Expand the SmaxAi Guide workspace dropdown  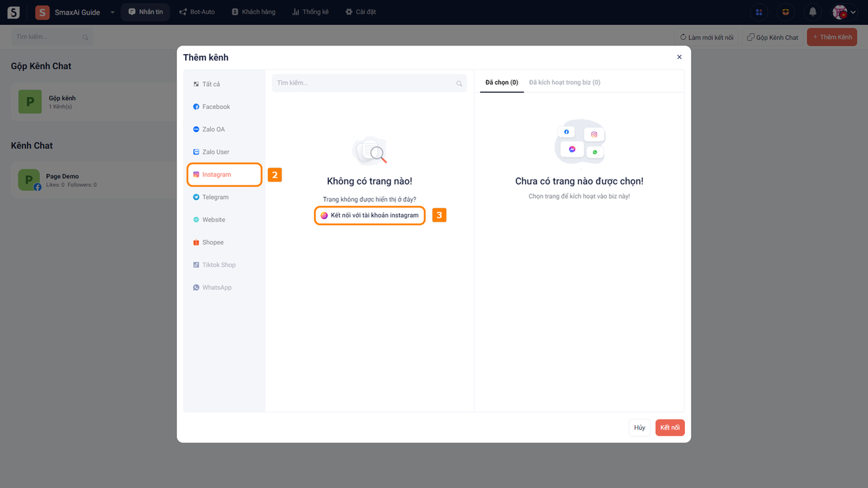pyautogui.click(x=113, y=12)
